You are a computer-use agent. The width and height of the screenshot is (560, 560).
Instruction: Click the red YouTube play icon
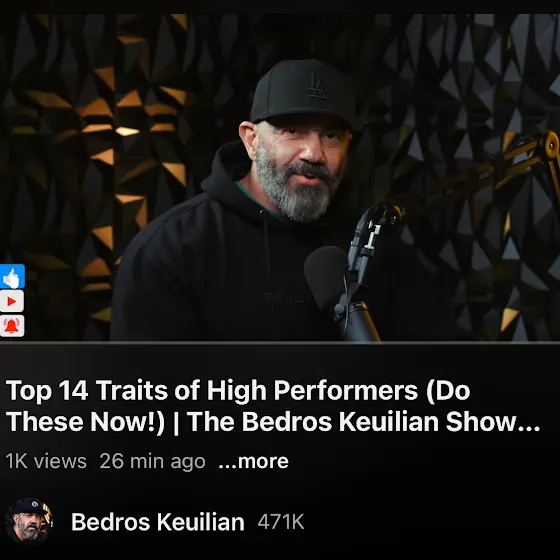[12, 301]
